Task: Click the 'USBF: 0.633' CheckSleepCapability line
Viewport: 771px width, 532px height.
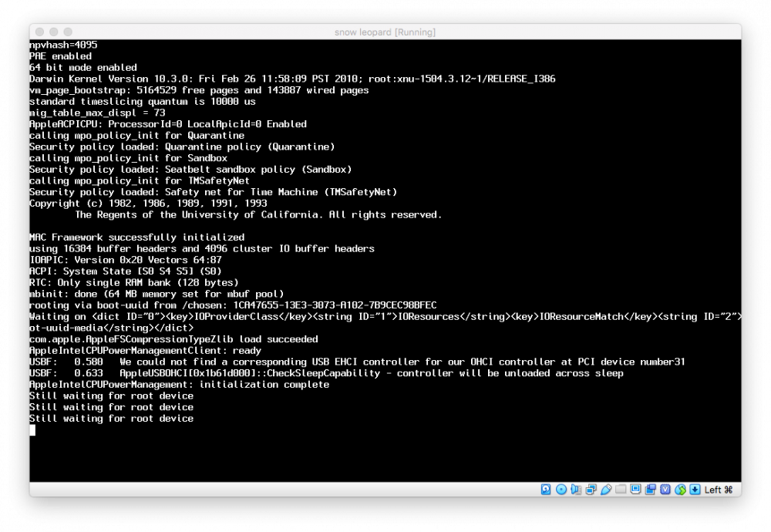Action: click(x=326, y=372)
